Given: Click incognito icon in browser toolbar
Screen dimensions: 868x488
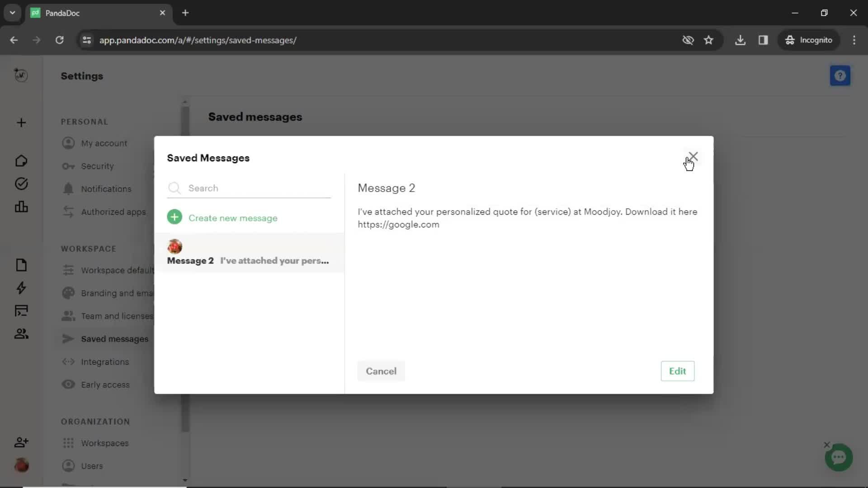Looking at the screenshot, I should click(x=790, y=40).
